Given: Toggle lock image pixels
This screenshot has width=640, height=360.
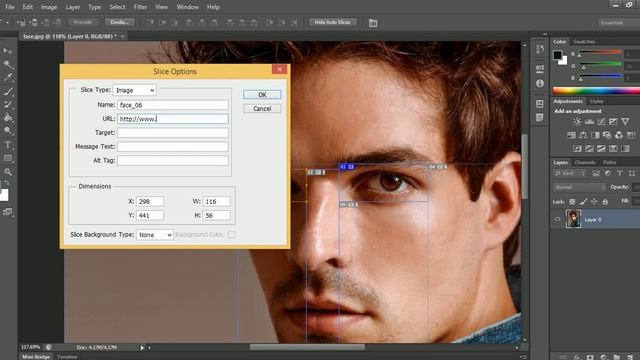Looking at the screenshot, I should 583,202.
